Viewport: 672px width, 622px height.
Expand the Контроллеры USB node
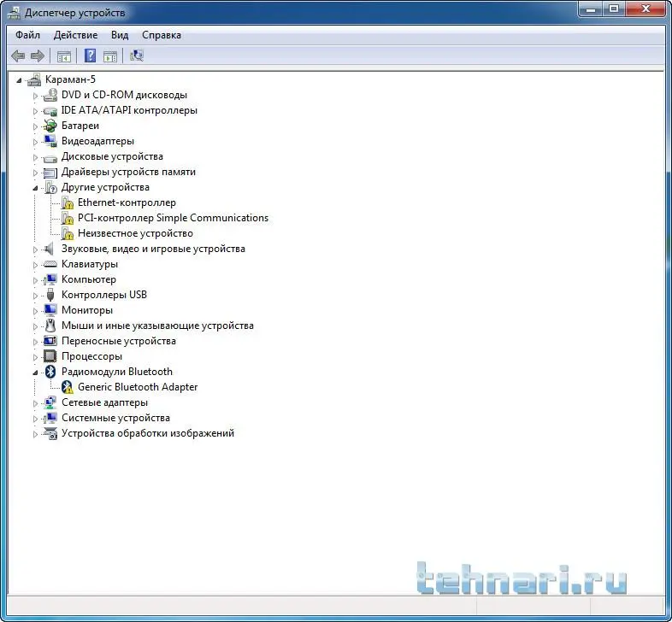[x=36, y=296]
